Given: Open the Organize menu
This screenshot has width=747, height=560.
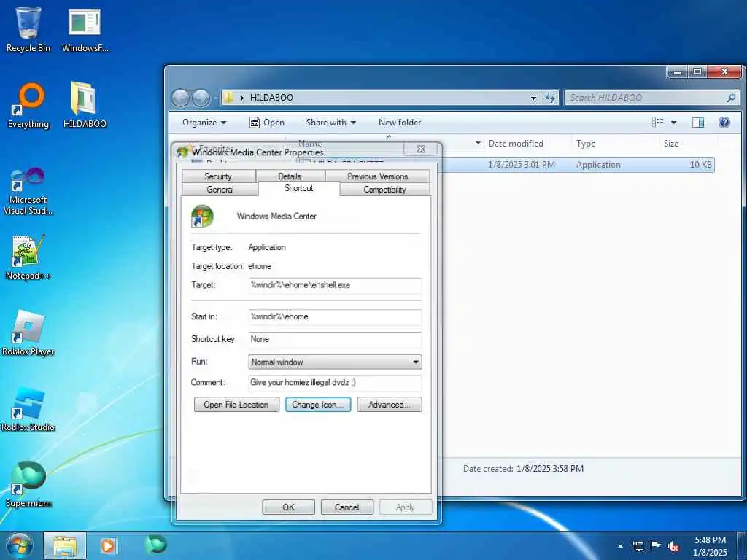Looking at the screenshot, I should (204, 122).
